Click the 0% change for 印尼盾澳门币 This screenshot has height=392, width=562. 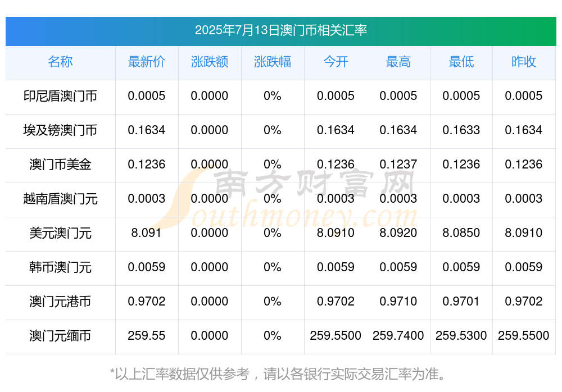(273, 96)
